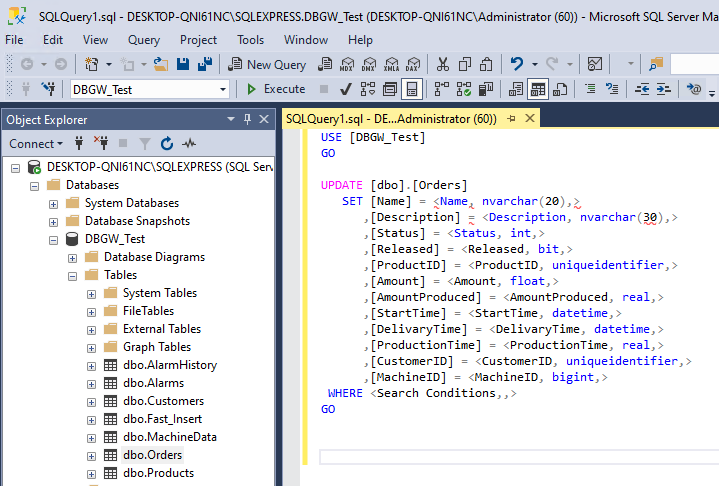Image resolution: width=719 pixels, height=486 pixels.
Task: Click the Save All icon
Action: pos(205,64)
